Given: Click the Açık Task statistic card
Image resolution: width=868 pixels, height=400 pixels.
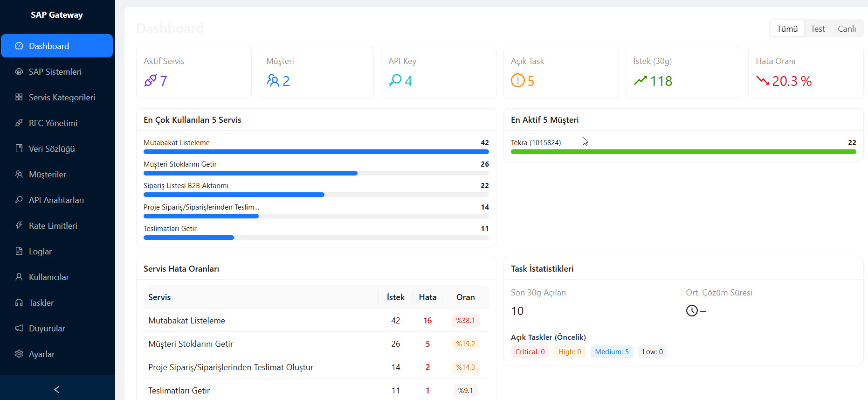Looking at the screenshot, I should (561, 72).
